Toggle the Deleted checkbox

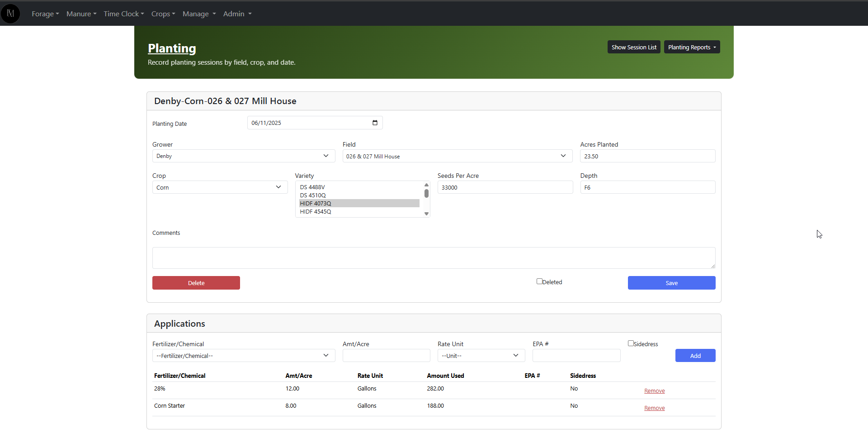539,281
